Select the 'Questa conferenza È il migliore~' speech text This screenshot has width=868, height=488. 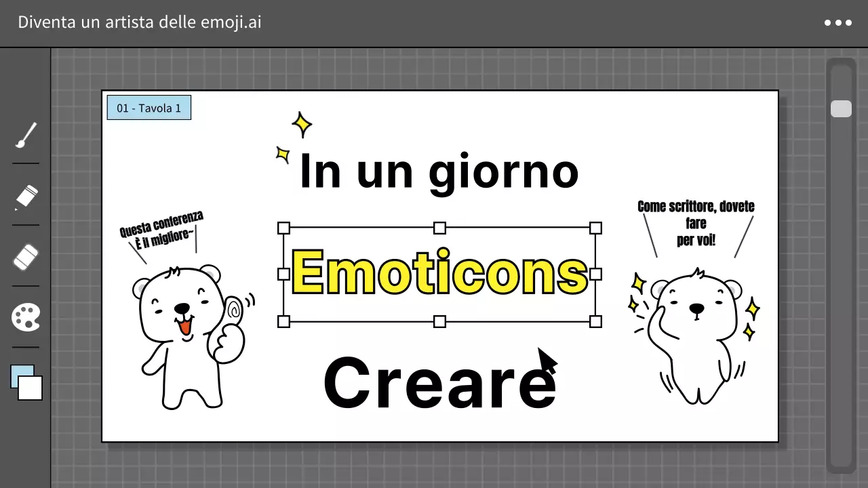coord(161,228)
